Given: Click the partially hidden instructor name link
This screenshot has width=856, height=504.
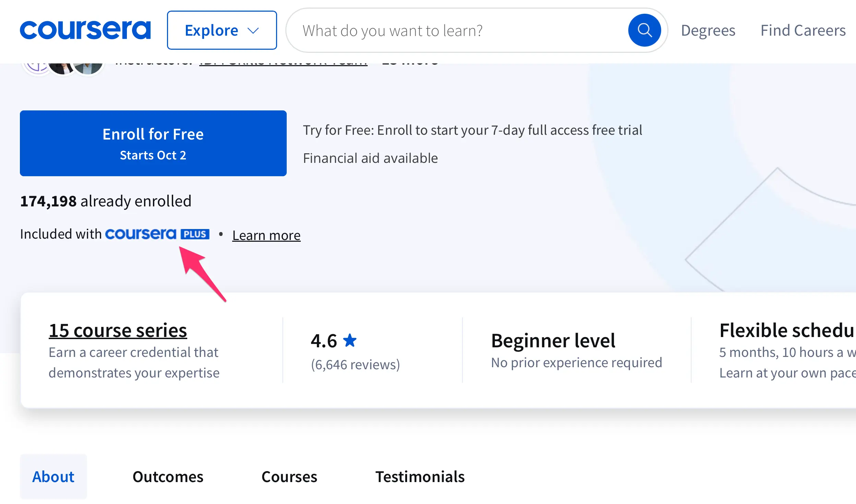Looking at the screenshot, I should click(x=283, y=64).
